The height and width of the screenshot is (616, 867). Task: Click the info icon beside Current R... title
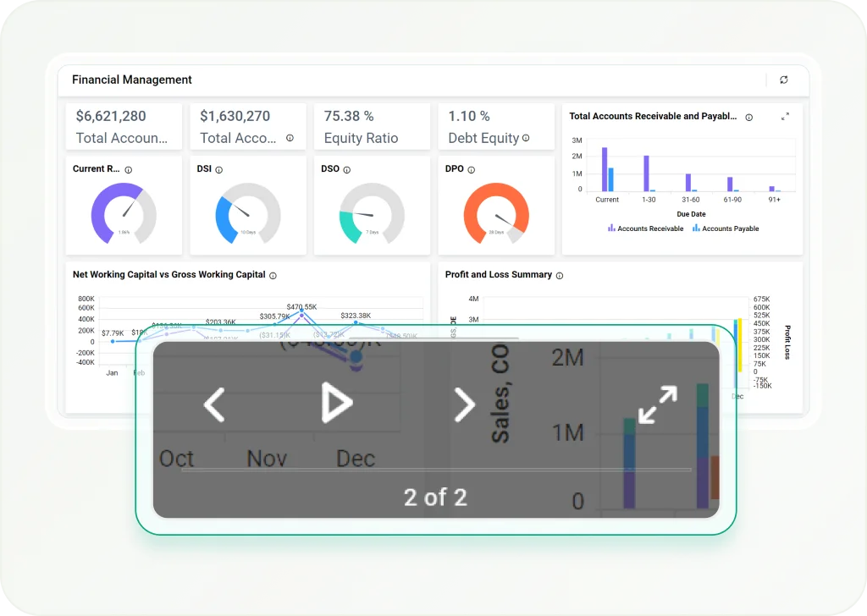(129, 170)
